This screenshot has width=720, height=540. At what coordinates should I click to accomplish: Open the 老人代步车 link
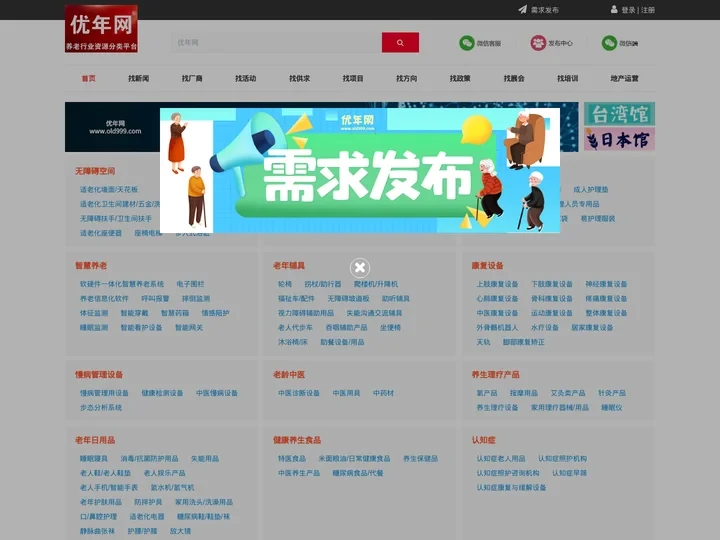295,328
